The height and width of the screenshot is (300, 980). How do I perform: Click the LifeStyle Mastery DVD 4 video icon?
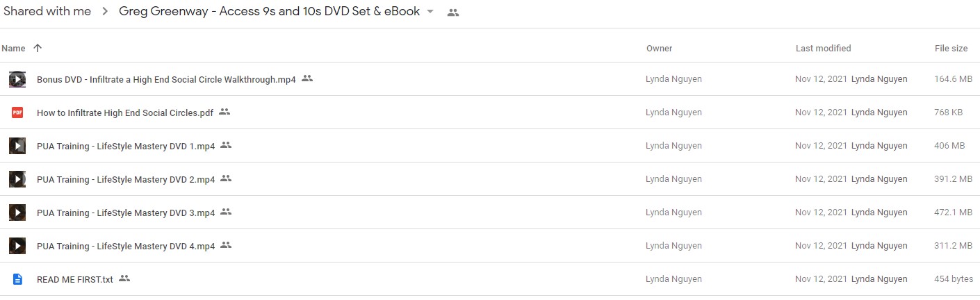tap(17, 246)
